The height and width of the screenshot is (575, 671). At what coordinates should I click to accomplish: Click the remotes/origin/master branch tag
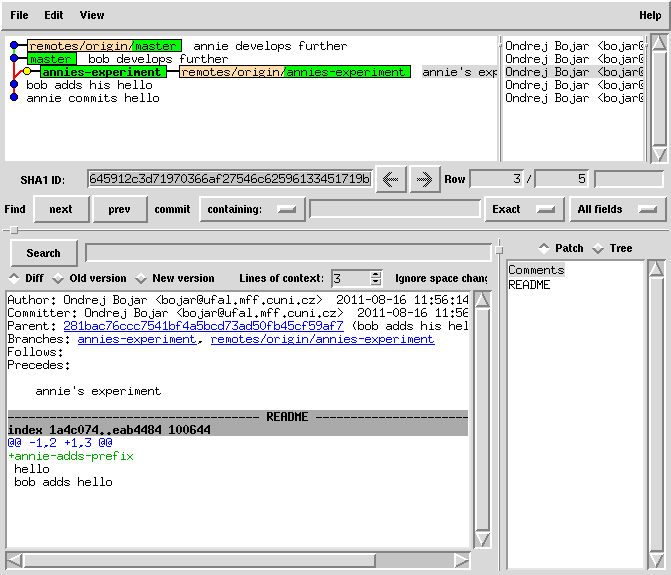[x=104, y=46]
